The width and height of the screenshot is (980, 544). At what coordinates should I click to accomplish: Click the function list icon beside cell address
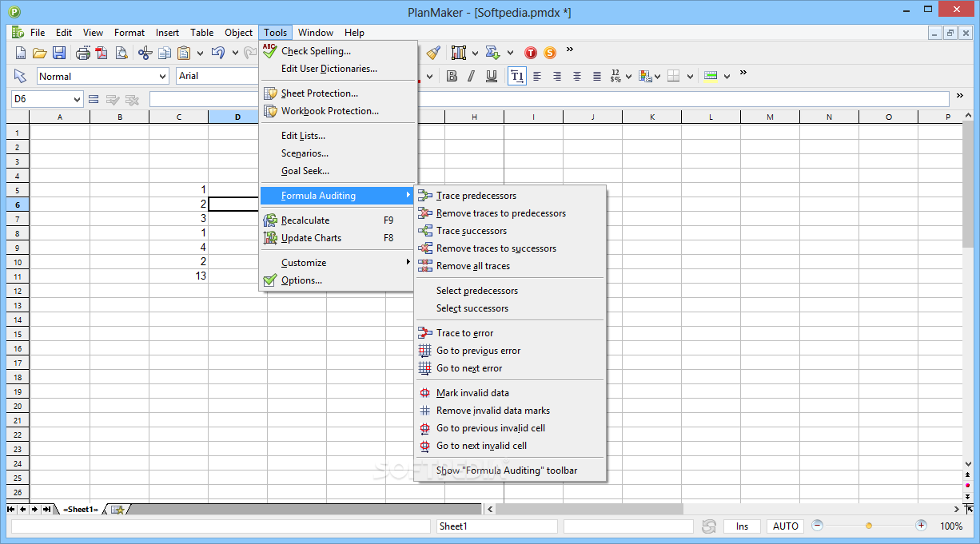[x=94, y=99]
